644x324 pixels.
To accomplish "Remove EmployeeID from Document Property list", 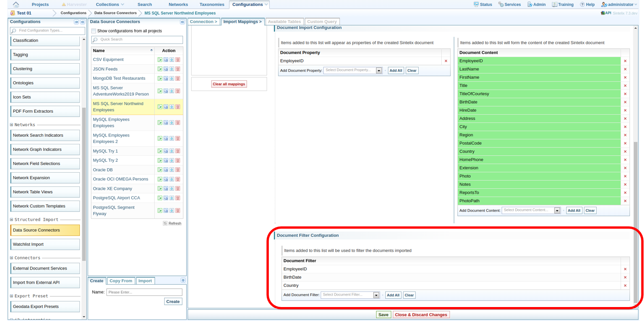I will click(446, 61).
